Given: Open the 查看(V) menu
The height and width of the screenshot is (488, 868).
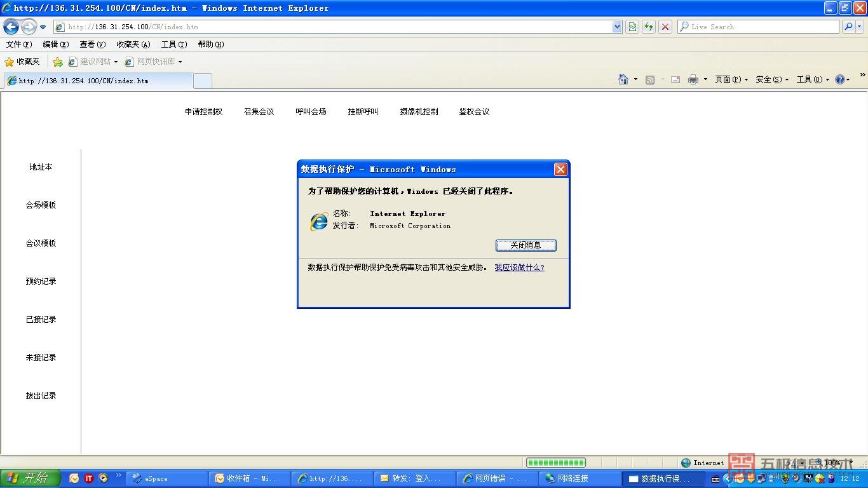Looking at the screenshot, I should point(92,44).
